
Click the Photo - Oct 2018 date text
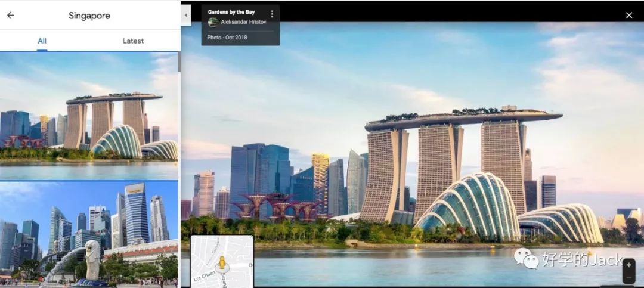227,38
